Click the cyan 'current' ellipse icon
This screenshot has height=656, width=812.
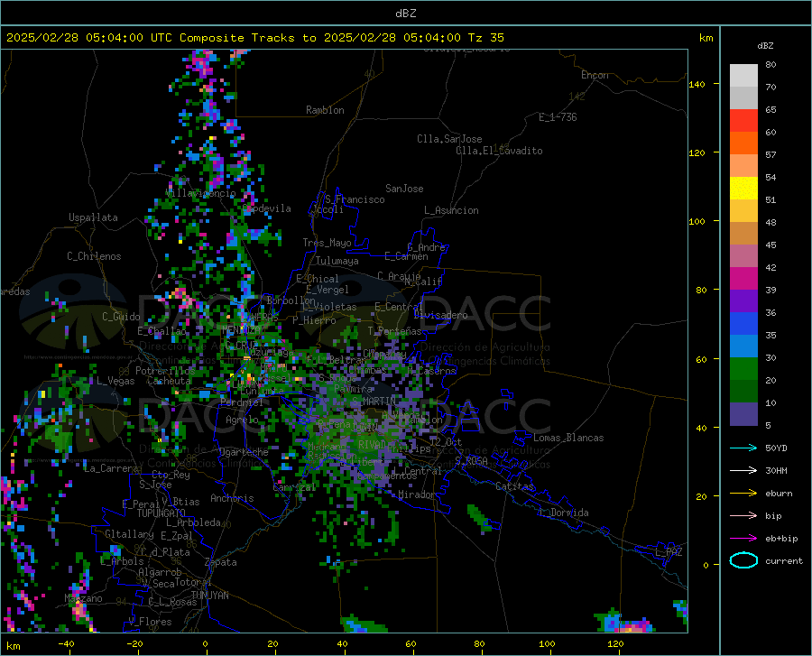(x=743, y=560)
